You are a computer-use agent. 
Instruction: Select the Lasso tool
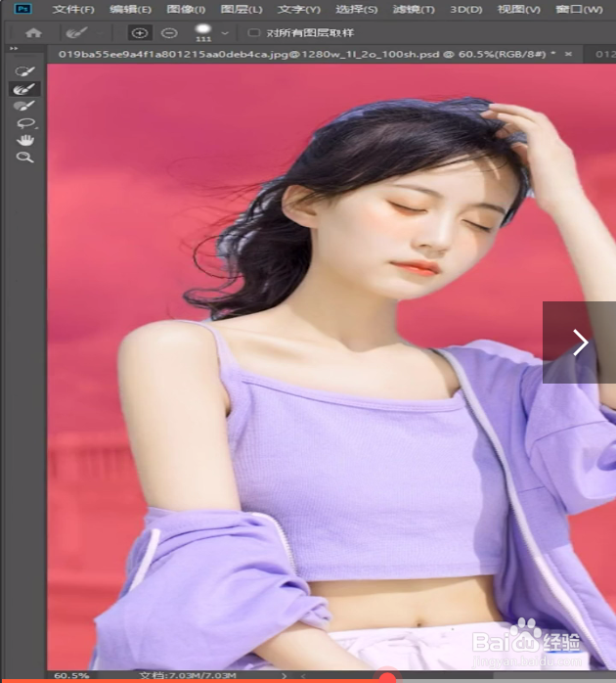point(26,123)
